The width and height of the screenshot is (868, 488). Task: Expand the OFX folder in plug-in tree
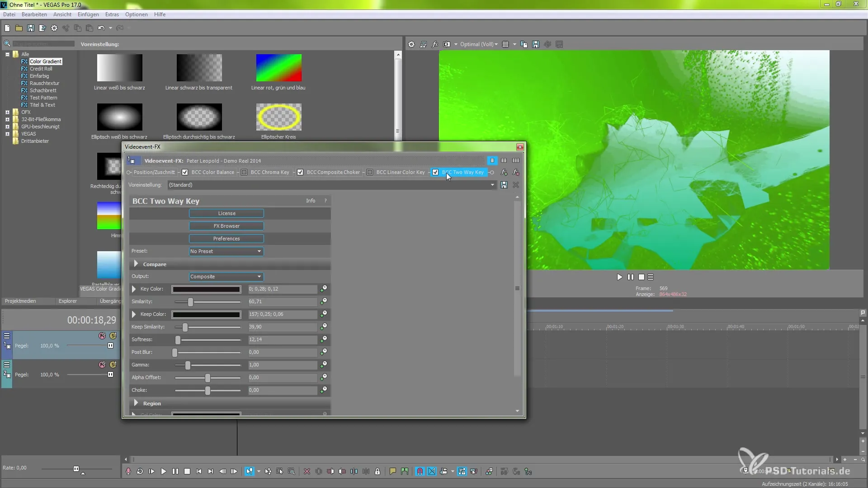pyautogui.click(x=7, y=112)
